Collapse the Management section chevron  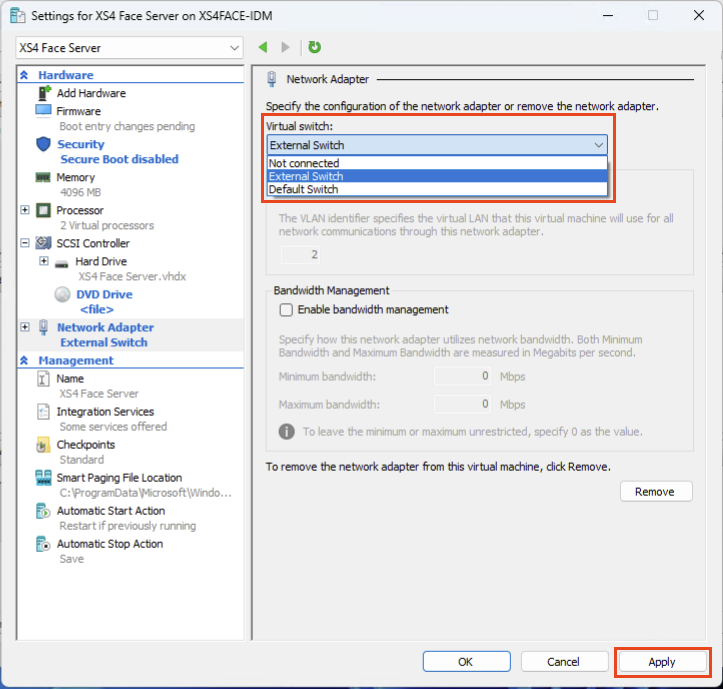coord(24,360)
